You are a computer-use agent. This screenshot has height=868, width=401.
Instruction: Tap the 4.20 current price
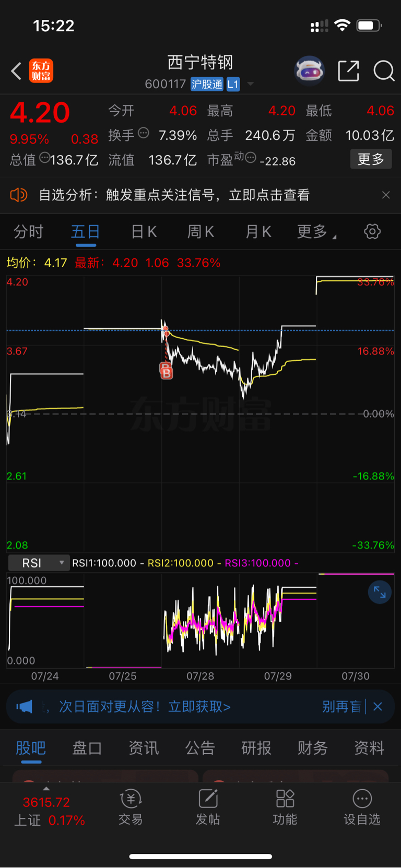click(40, 113)
